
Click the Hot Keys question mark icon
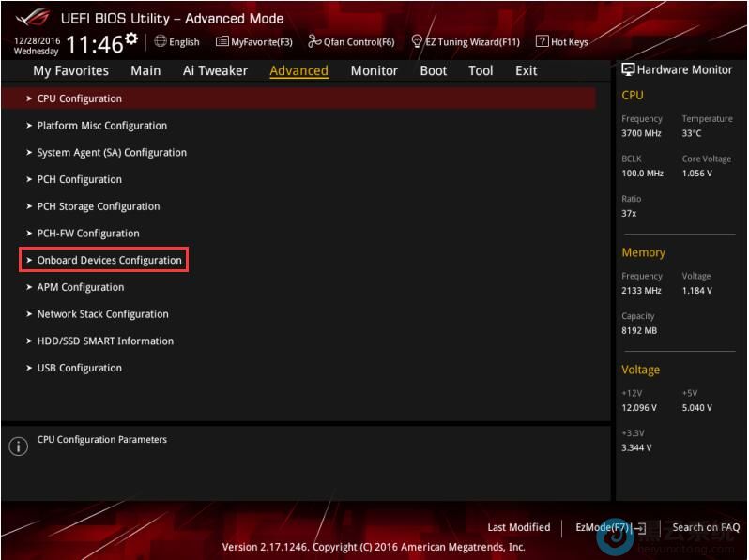click(543, 41)
